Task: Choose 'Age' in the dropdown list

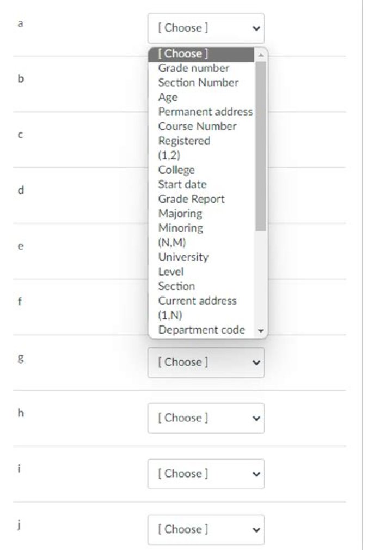Action: [168, 97]
